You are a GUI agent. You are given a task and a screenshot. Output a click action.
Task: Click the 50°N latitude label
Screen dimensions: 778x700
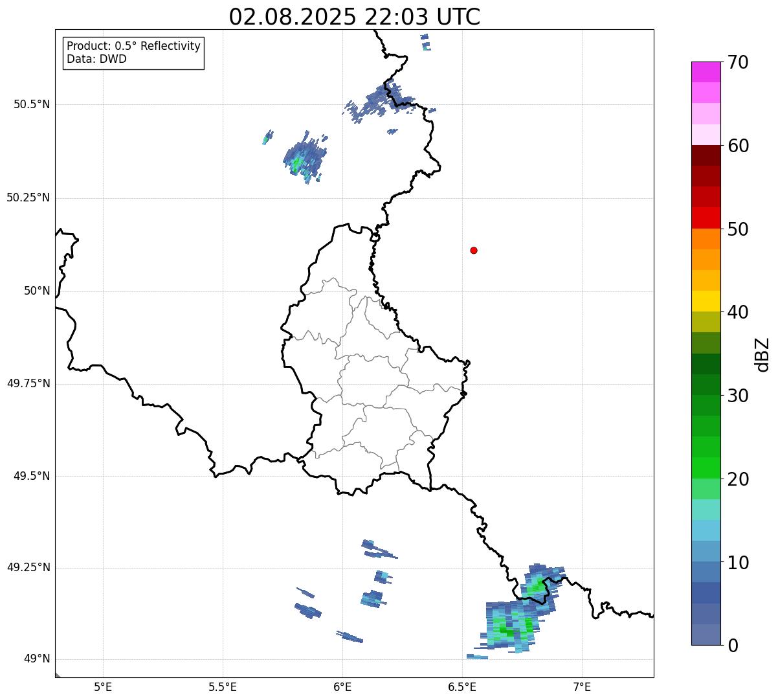[x=37, y=291]
